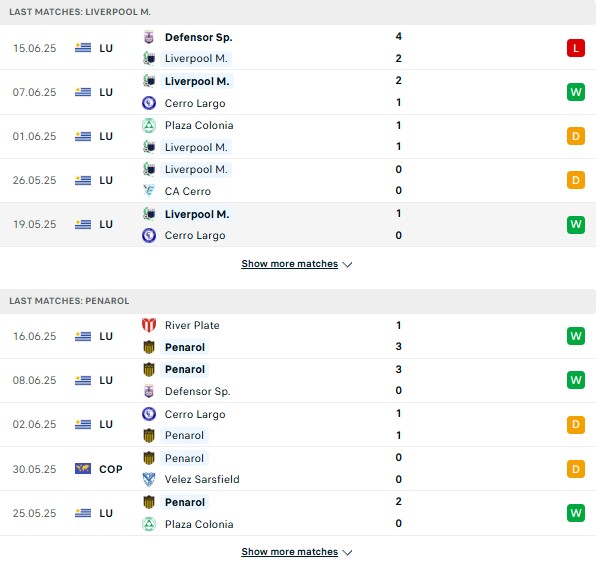Select the Last Matches: Liverpool M. header
Screen dimensions: 599x572
coord(298,12)
